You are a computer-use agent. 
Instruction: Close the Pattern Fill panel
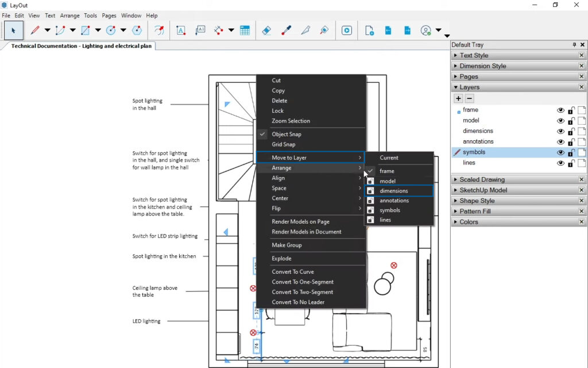tap(581, 212)
